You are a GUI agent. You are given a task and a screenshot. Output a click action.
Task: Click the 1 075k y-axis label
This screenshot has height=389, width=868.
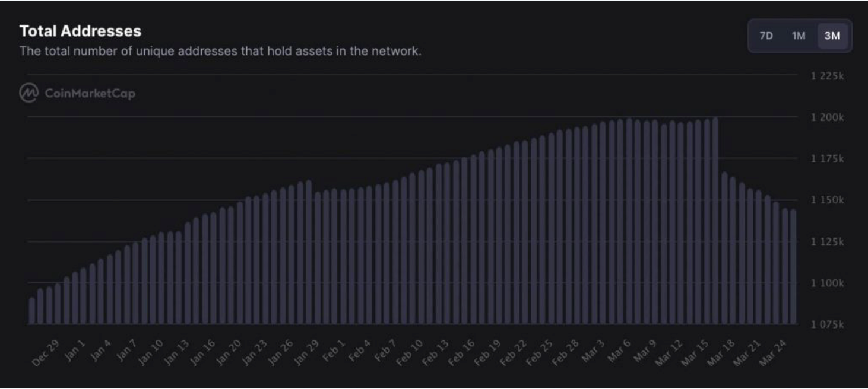pos(827,325)
